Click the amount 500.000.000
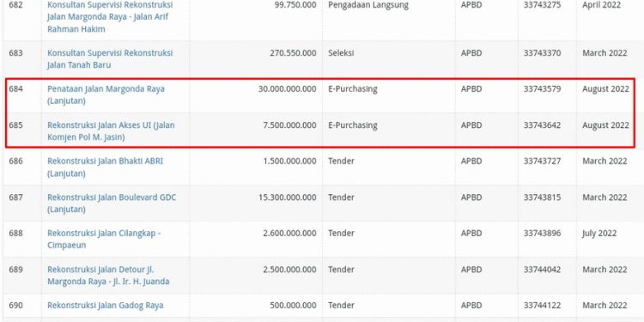The image size is (644, 322). [x=293, y=305]
